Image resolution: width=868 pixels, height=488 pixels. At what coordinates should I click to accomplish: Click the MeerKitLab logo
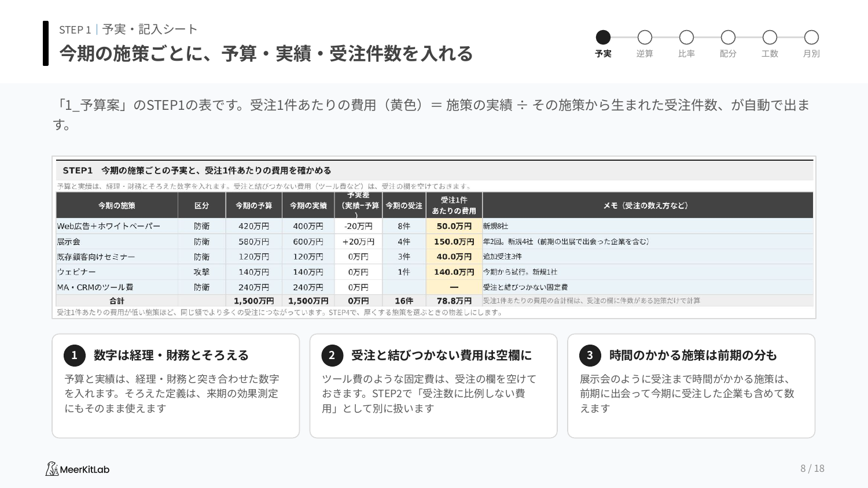[x=78, y=469]
